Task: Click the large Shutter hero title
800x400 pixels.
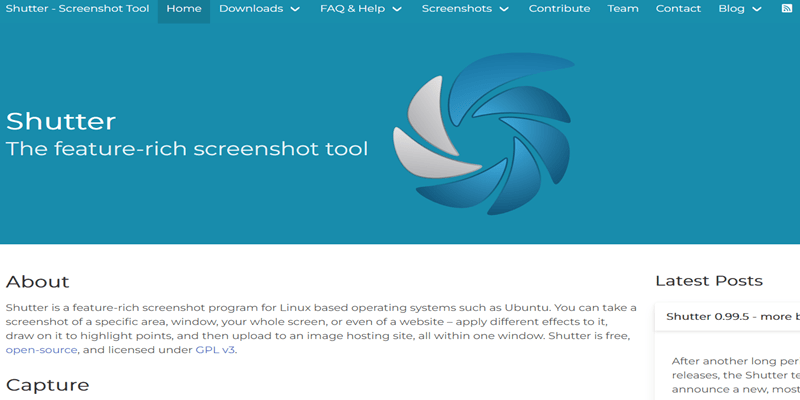Action: click(61, 122)
